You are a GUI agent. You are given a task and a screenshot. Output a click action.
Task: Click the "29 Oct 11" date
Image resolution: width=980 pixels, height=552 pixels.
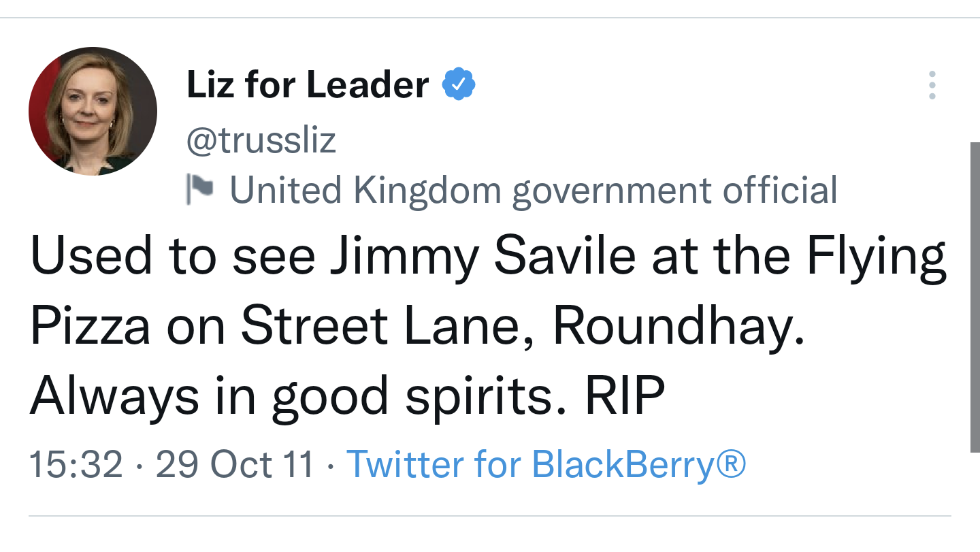click(235, 464)
